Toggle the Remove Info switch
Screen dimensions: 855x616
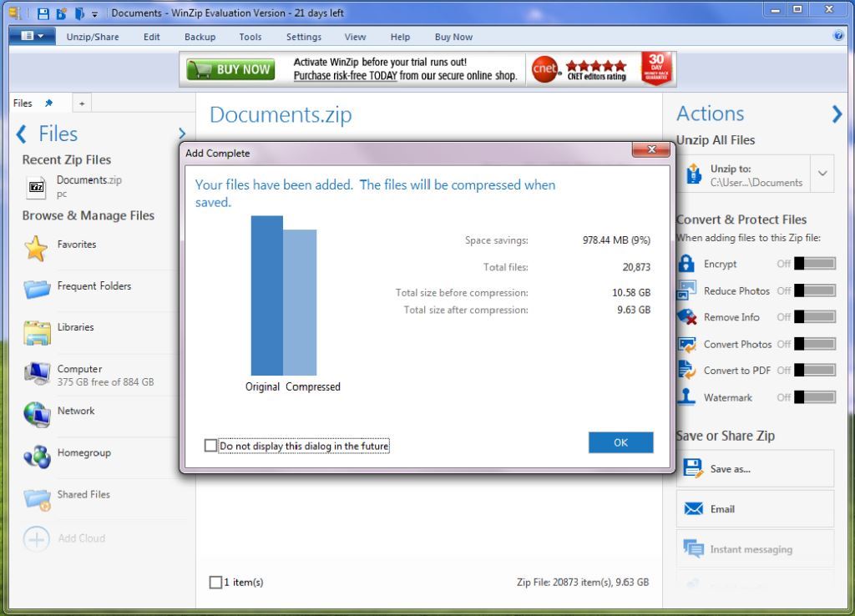pos(815,316)
